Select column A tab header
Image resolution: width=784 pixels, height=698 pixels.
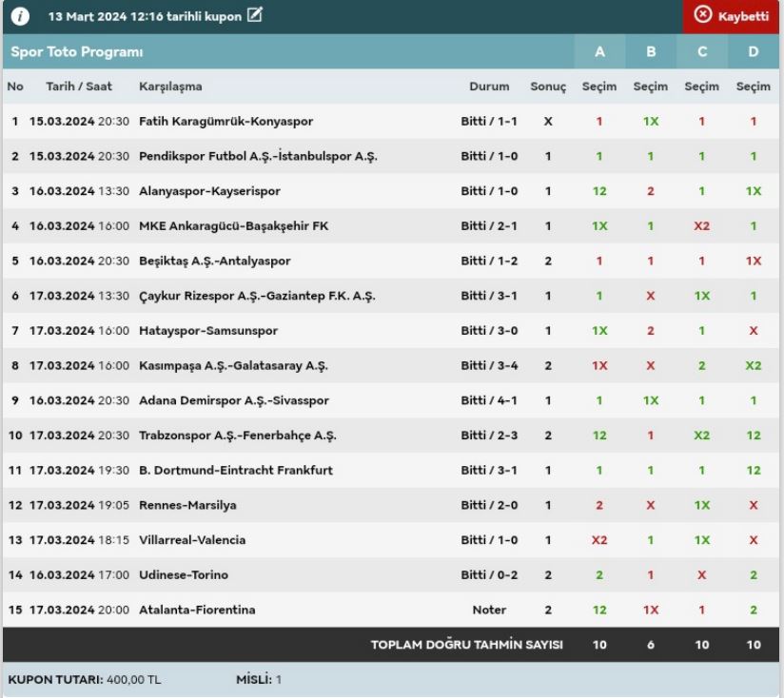(x=599, y=51)
